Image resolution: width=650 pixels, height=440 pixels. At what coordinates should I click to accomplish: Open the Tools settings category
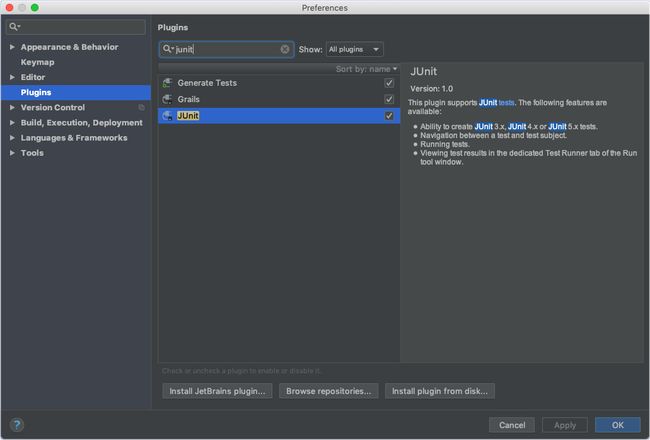tap(32, 153)
